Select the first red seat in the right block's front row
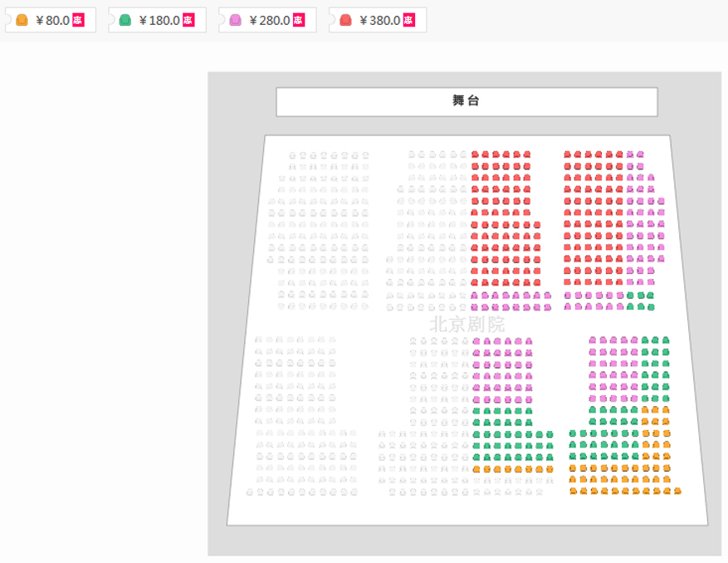The width and height of the screenshot is (728, 563). click(x=567, y=154)
